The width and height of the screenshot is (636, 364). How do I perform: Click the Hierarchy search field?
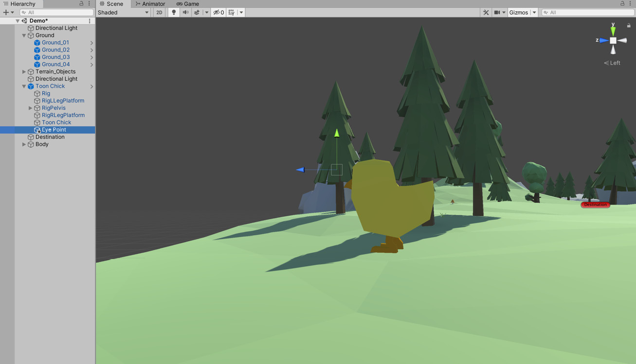56,13
